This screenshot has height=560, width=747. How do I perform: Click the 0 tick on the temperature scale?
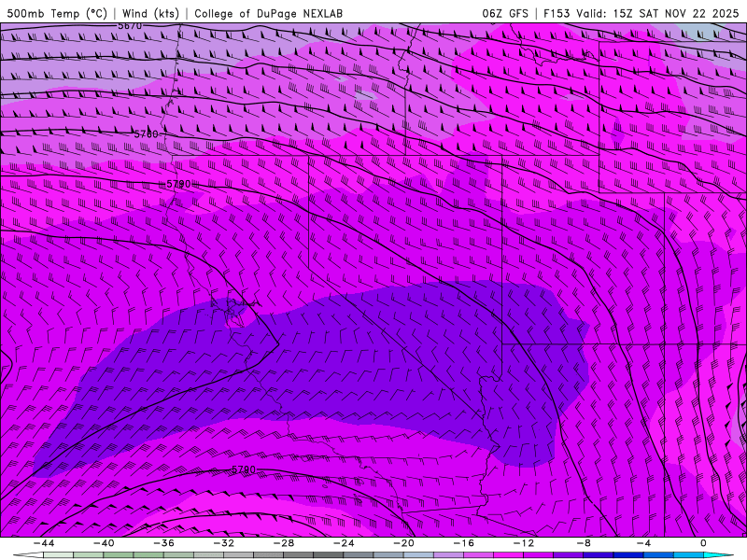click(703, 543)
